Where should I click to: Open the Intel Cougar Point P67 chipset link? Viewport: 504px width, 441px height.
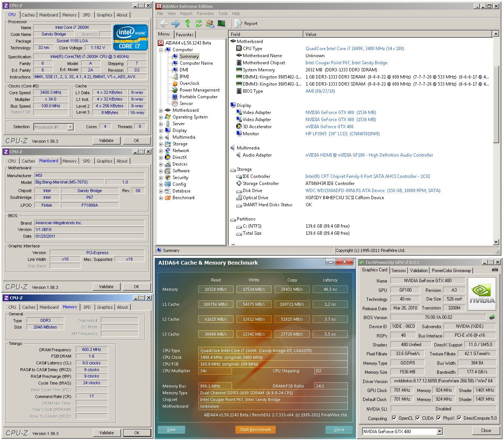pyautogui.click(x=346, y=63)
